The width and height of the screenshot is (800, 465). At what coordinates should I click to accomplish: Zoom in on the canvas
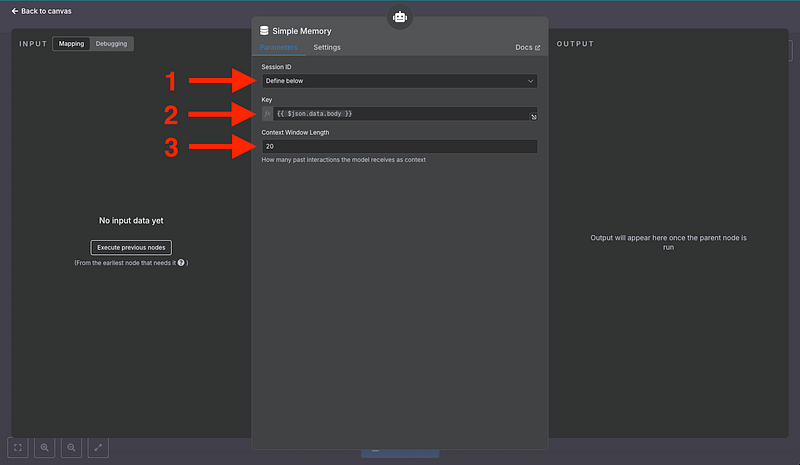click(45, 448)
